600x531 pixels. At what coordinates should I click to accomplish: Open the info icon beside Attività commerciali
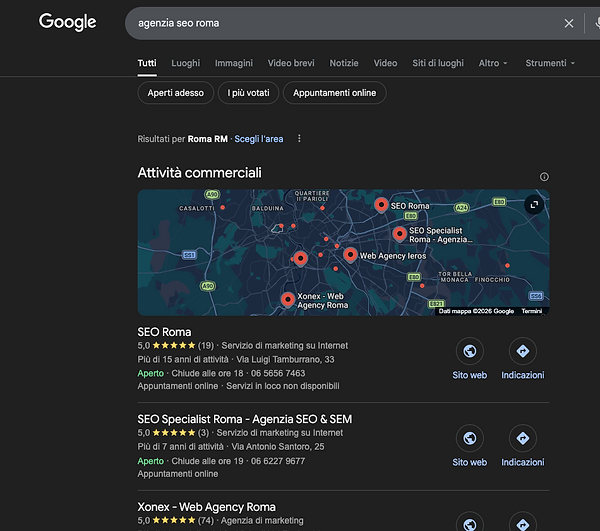pyautogui.click(x=544, y=177)
